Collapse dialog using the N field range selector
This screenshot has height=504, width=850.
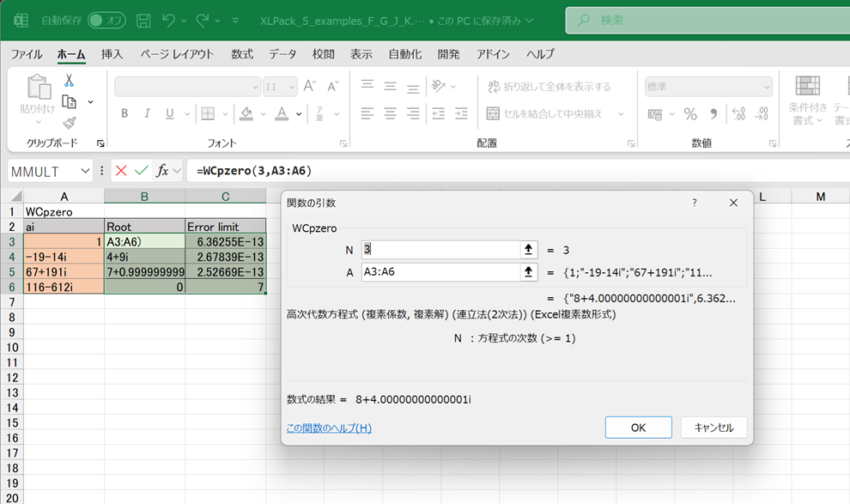point(529,250)
